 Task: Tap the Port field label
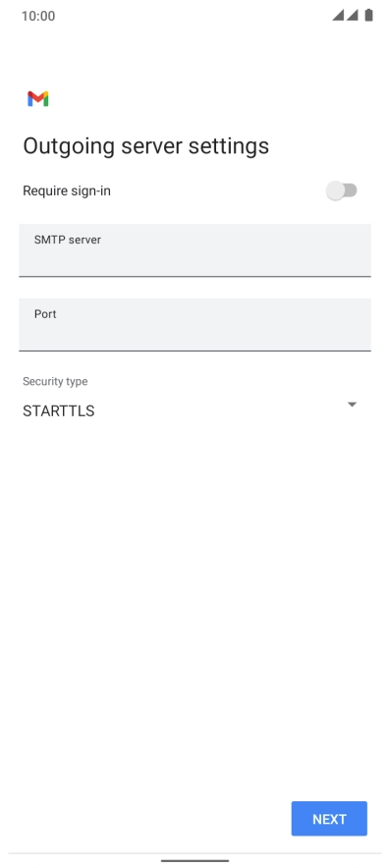[45, 314]
